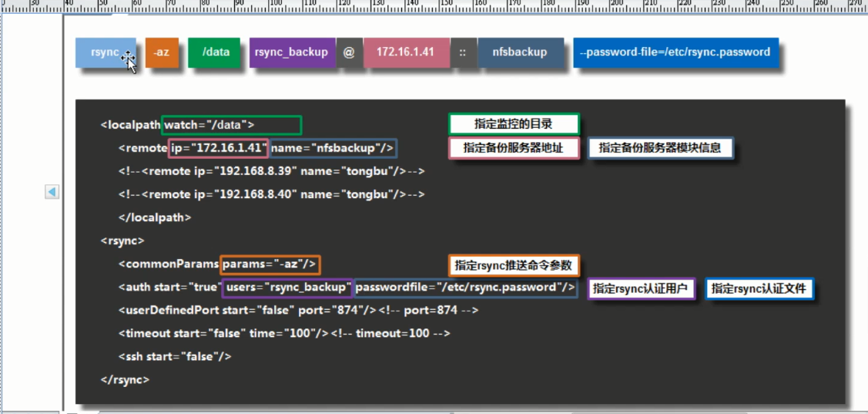Click the "指定rsync认证文件" label box
Image resolution: width=868 pixels, height=414 pixels.
coord(759,289)
